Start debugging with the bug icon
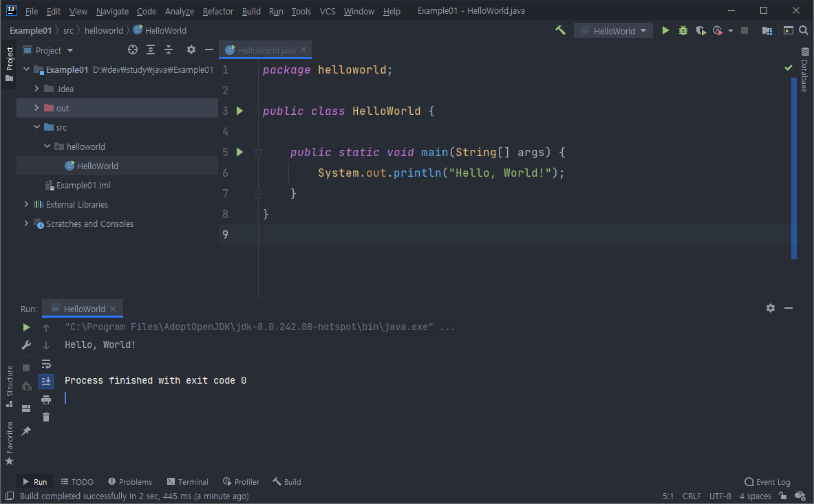 pyautogui.click(x=683, y=30)
